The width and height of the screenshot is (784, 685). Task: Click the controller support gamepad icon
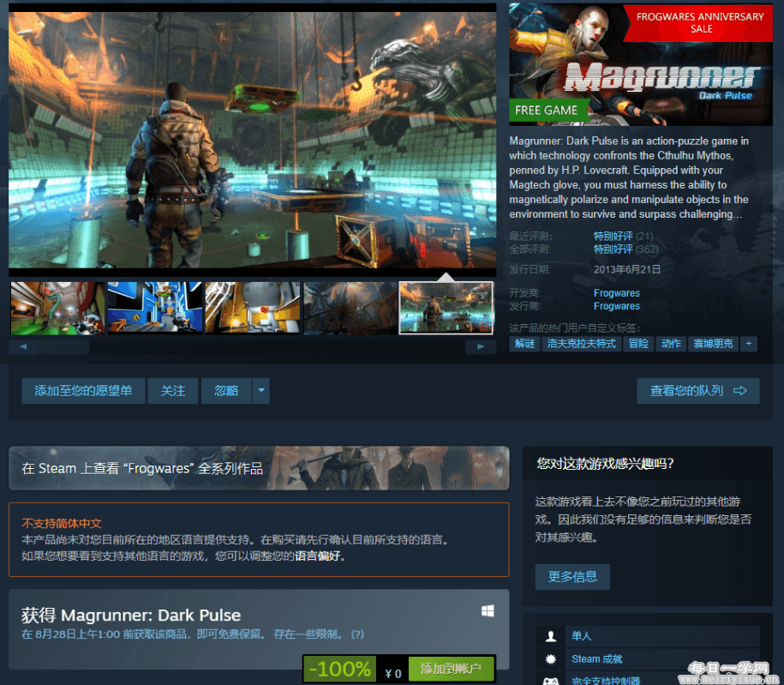[550, 681]
